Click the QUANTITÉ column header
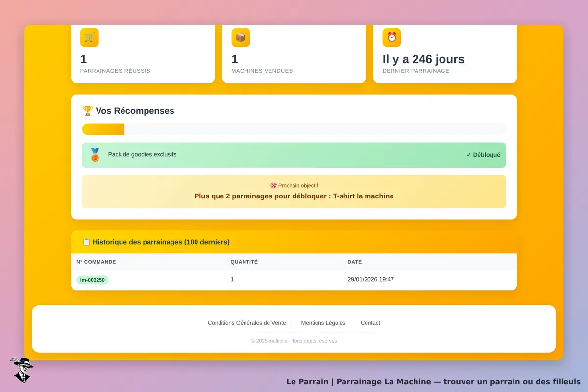Screen dimensions: 588x392 [x=244, y=262]
